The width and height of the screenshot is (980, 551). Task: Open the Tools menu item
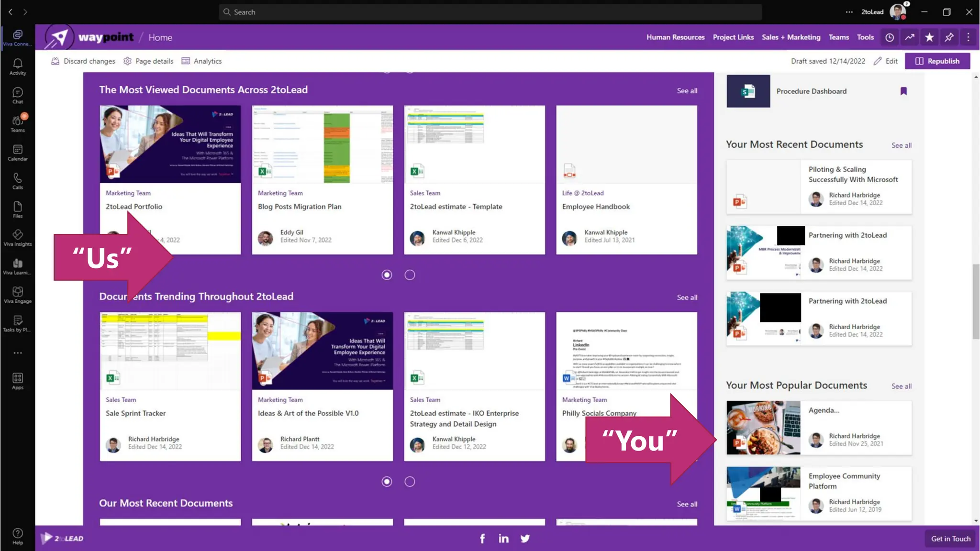(865, 37)
